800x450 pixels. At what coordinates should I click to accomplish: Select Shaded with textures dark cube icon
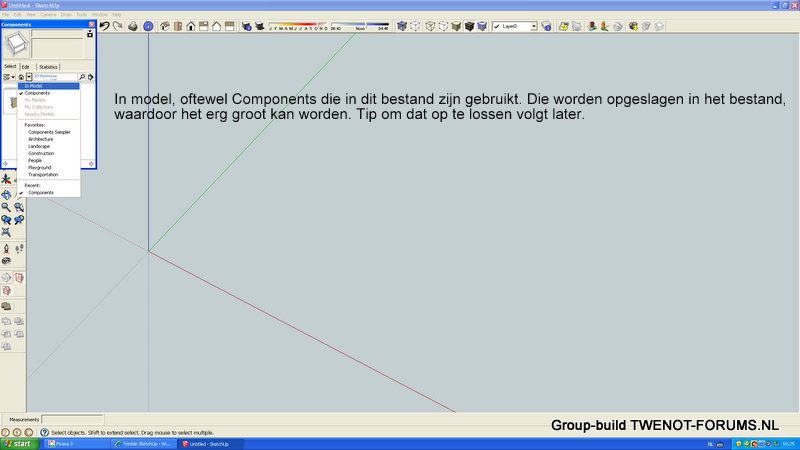(469, 26)
